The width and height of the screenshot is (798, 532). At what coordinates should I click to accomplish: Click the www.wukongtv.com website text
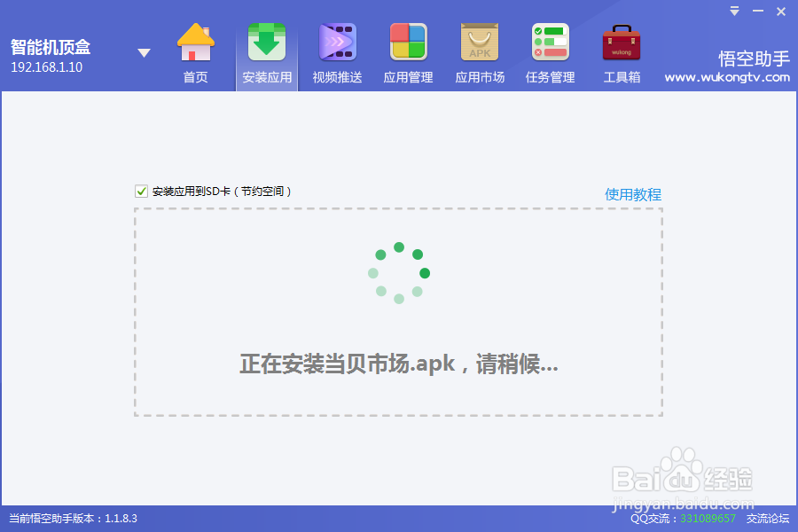(727, 77)
